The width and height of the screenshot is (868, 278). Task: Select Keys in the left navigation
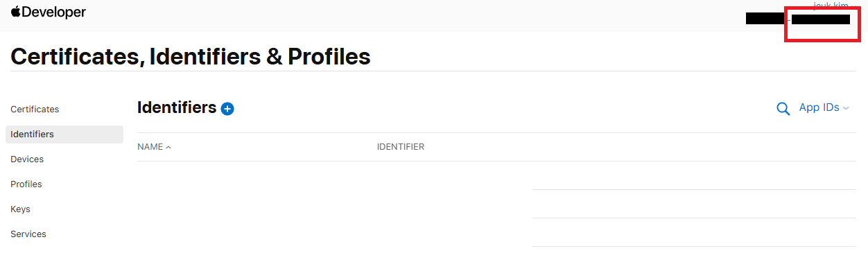20,209
